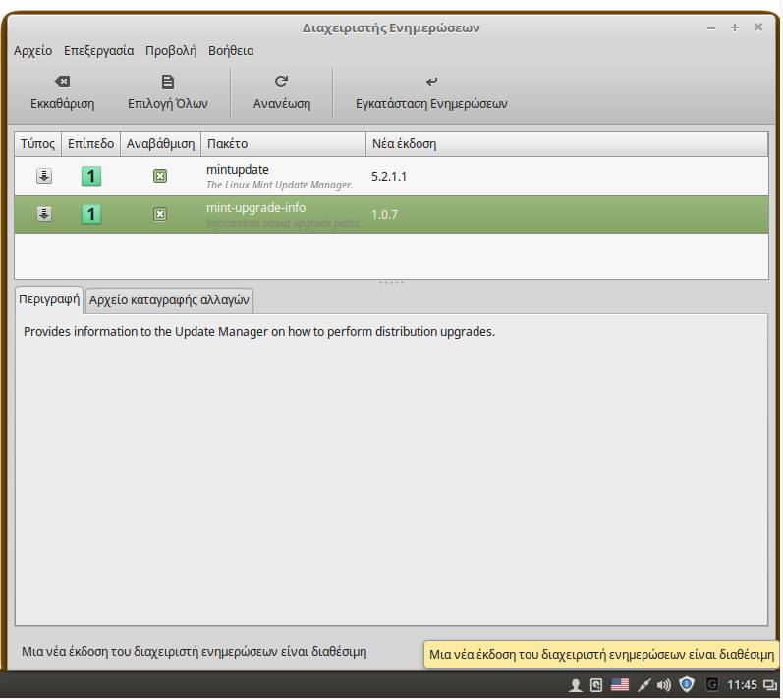Open the Επεξεργασία menu

click(x=99, y=51)
